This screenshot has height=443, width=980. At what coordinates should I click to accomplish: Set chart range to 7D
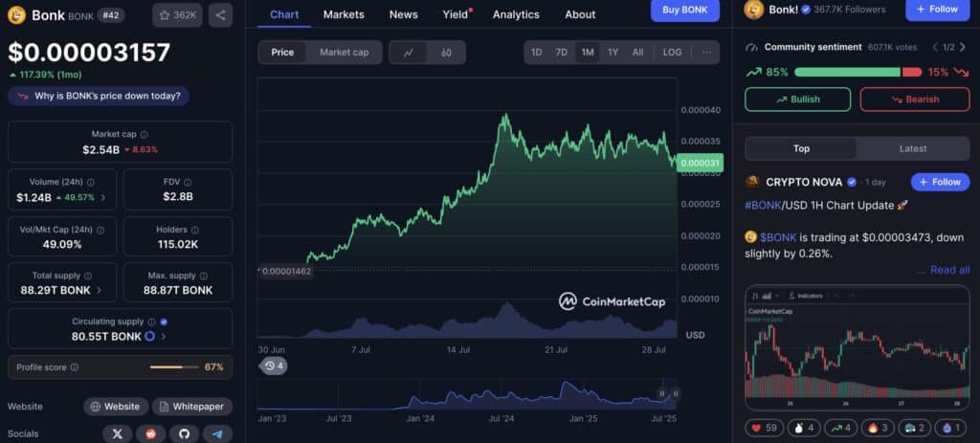561,53
